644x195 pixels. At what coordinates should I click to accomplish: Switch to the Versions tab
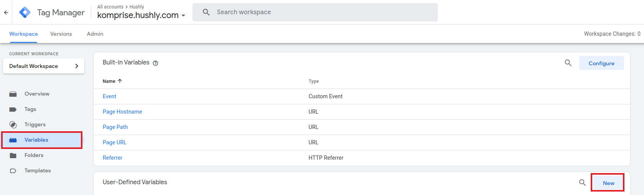click(61, 34)
